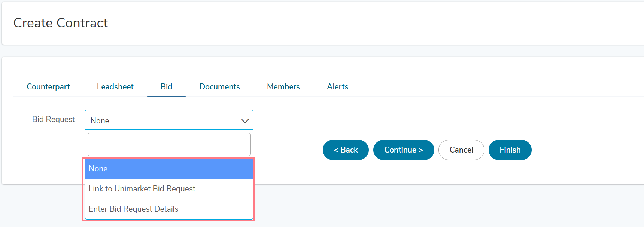Cancel the contract creation
Image resolution: width=644 pixels, height=227 pixels.
[461, 150]
